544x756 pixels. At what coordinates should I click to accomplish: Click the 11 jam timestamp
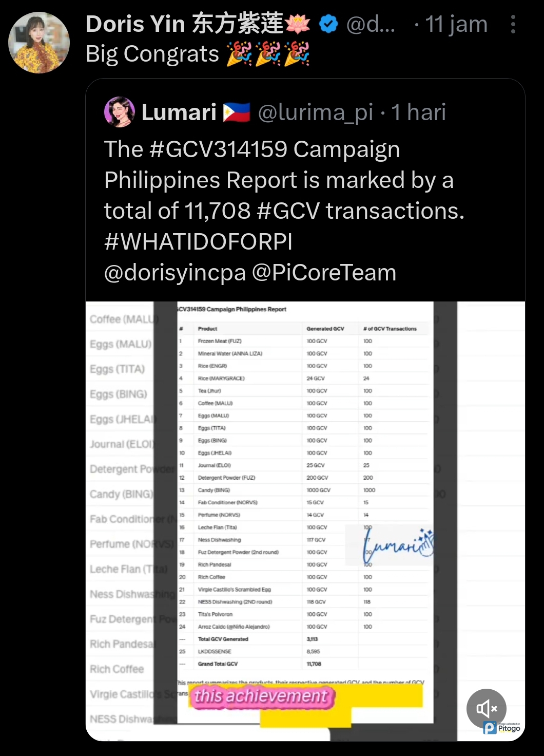456,24
